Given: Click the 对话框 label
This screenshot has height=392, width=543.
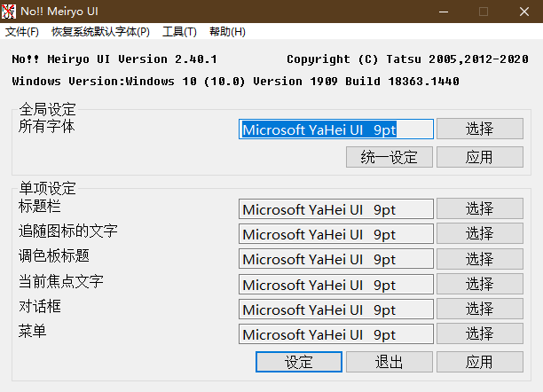Looking at the screenshot, I should (x=39, y=307).
